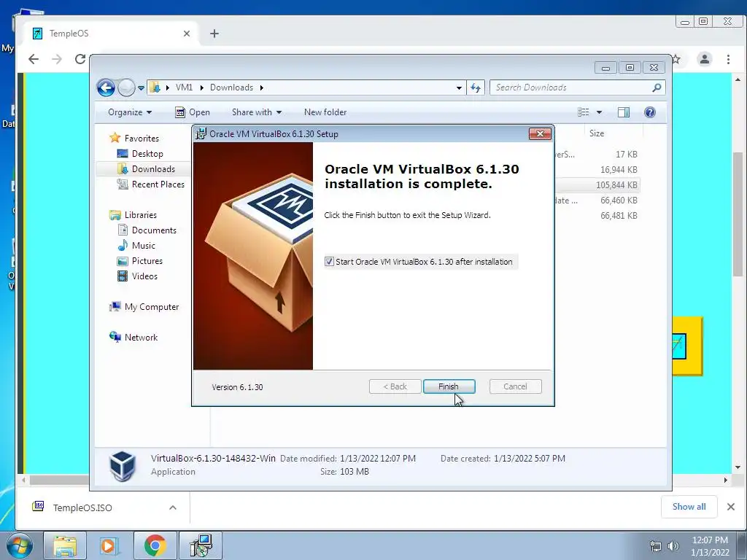
Task: Click the search magnifier icon in Explorer
Action: coord(657,87)
